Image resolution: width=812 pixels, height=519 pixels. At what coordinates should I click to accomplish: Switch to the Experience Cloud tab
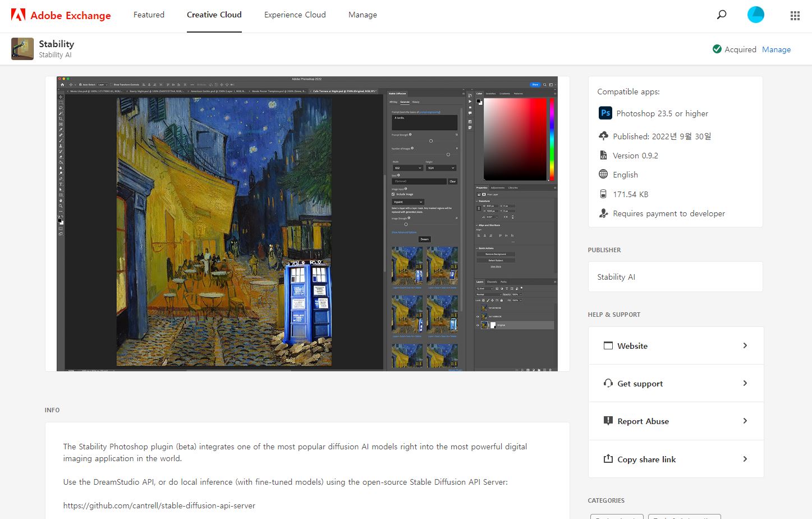point(295,15)
